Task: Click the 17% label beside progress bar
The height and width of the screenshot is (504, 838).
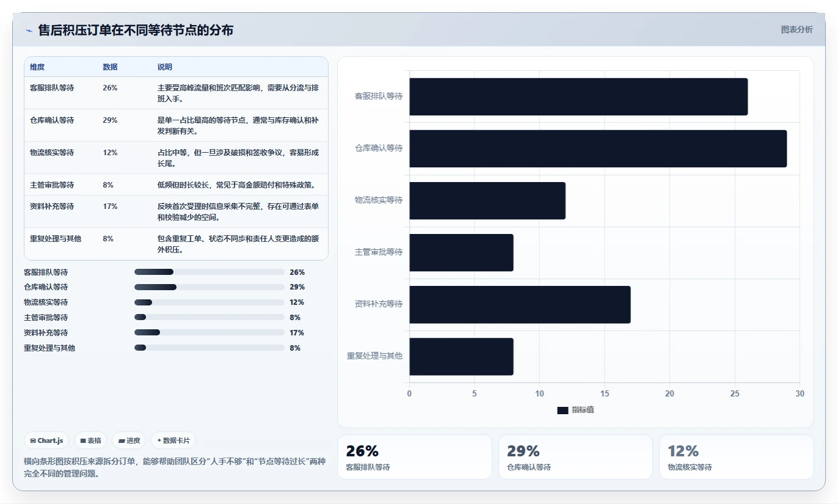Action: (297, 333)
